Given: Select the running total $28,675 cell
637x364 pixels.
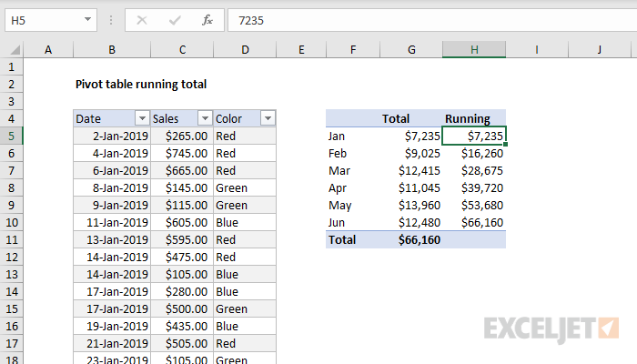Looking at the screenshot, I should pyautogui.click(x=474, y=171).
